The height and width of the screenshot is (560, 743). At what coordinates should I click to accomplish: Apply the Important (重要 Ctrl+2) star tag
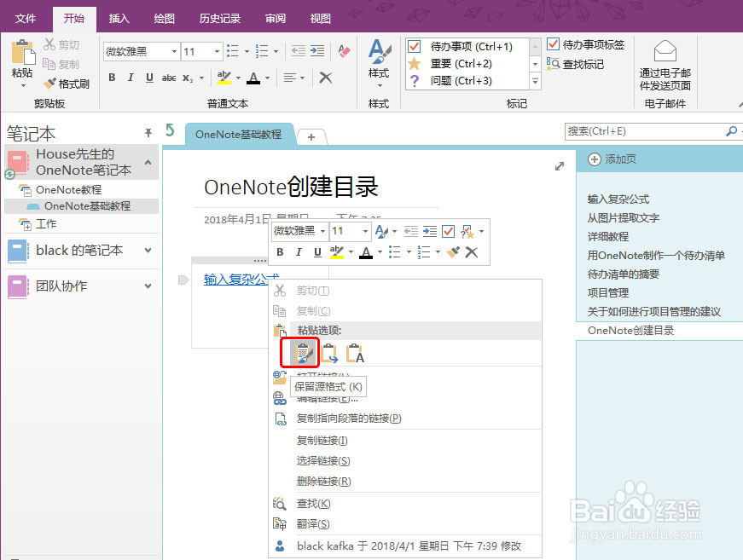coord(414,63)
